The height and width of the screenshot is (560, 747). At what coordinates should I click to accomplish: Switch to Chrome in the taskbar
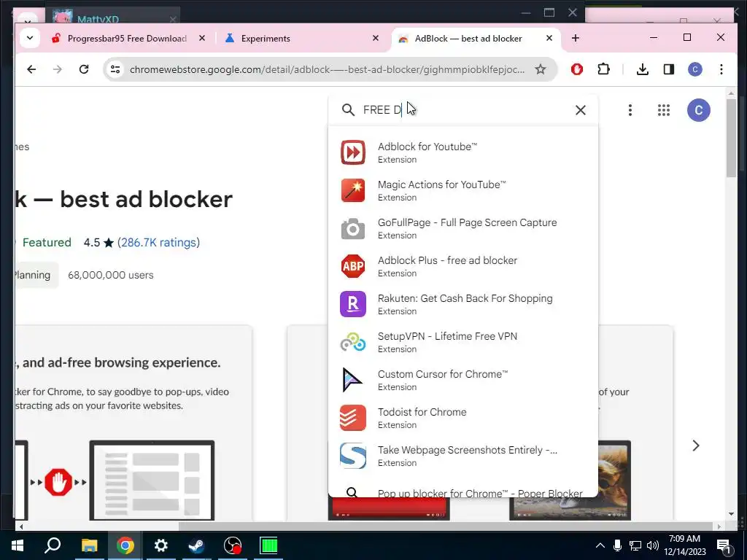125,545
